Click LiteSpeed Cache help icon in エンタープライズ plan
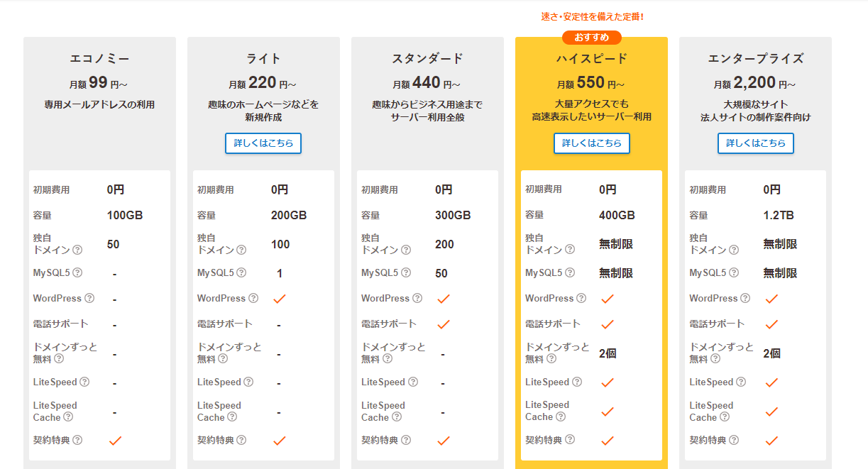 pos(725,417)
